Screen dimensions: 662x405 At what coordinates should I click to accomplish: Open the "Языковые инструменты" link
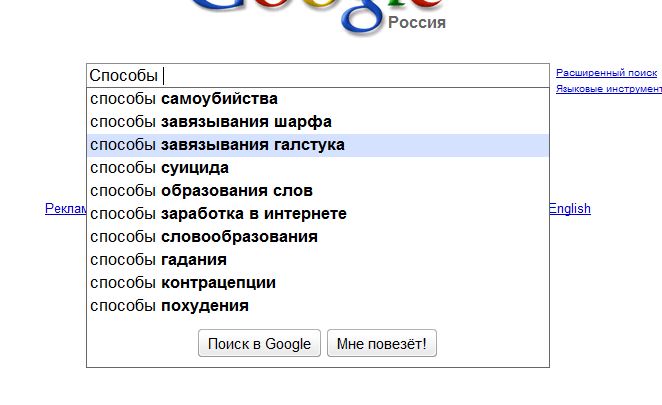coord(608,89)
